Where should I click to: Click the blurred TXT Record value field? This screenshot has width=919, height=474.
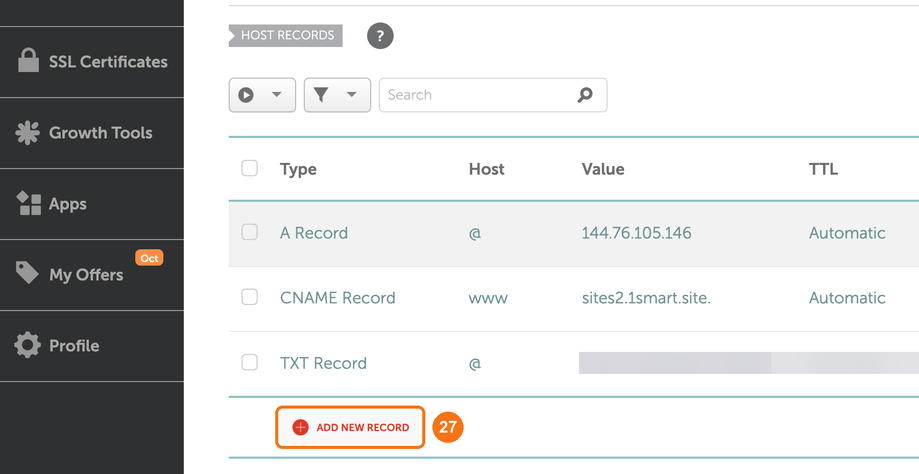[x=748, y=363]
